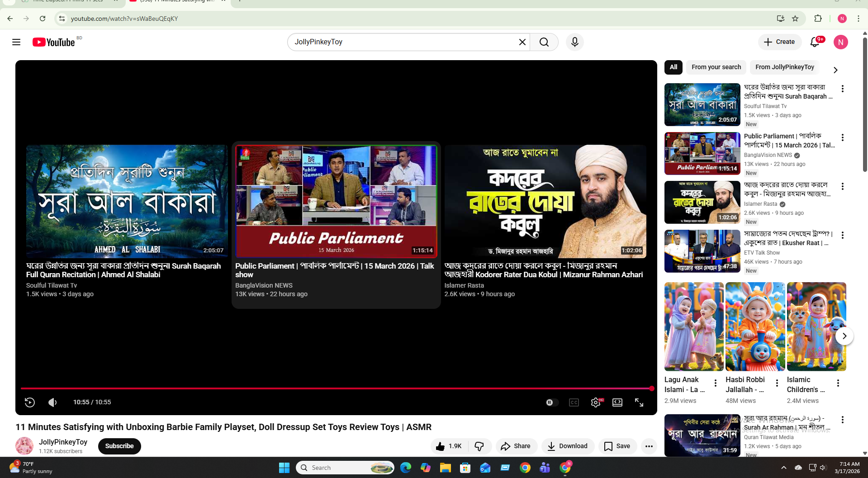This screenshot has width=868, height=478.
Task: Play the Hasbi Robbi Jallallah short thumbnail
Action: point(755,327)
